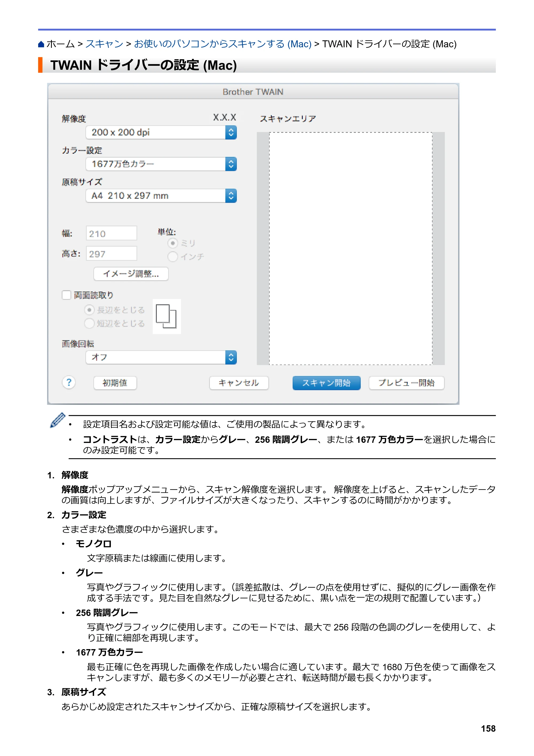Click the 単位: label

[167, 232]
